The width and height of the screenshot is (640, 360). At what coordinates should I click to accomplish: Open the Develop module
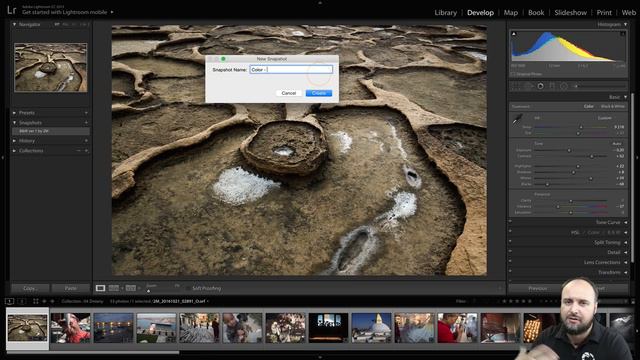(480, 13)
